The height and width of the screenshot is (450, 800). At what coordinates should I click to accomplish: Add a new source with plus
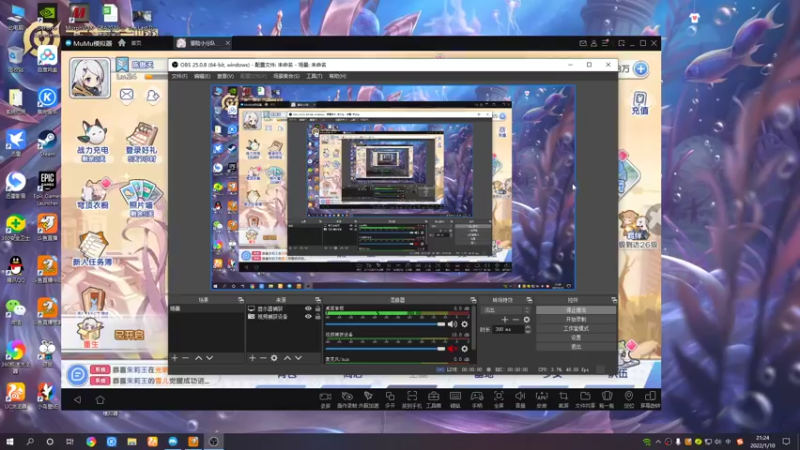pyautogui.click(x=252, y=358)
